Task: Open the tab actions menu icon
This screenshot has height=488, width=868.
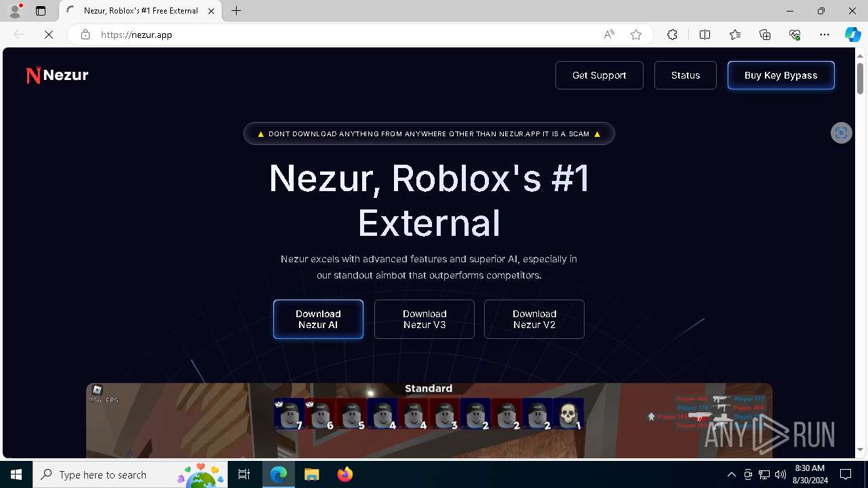Action: click(x=41, y=11)
